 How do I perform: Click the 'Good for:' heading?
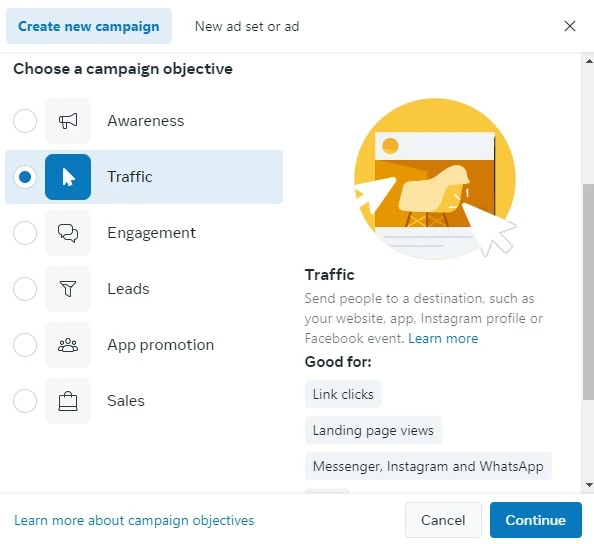tap(338, 362)
